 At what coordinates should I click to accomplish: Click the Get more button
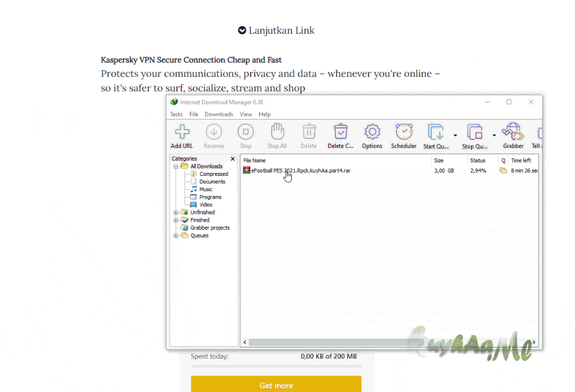click(276, 384)
